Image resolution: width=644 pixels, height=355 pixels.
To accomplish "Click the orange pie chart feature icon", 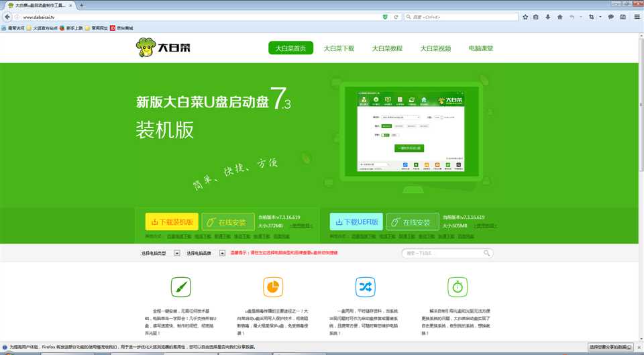I will 273,287.
